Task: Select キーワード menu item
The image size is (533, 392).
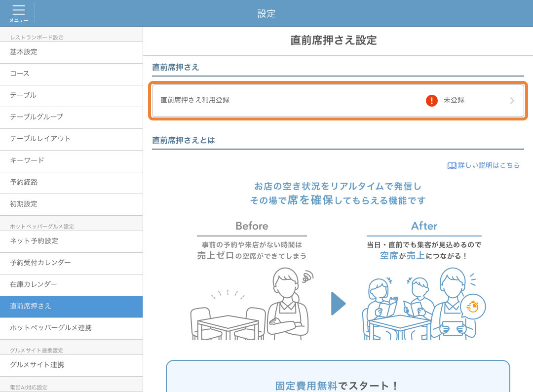Action: point(72,161)
